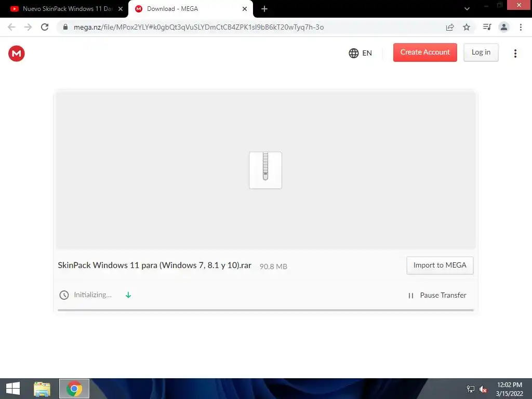Image resolution: width=532 pixels, height=399 pixels.
Task: Click the Create Account button
Action: click(425, 52)
